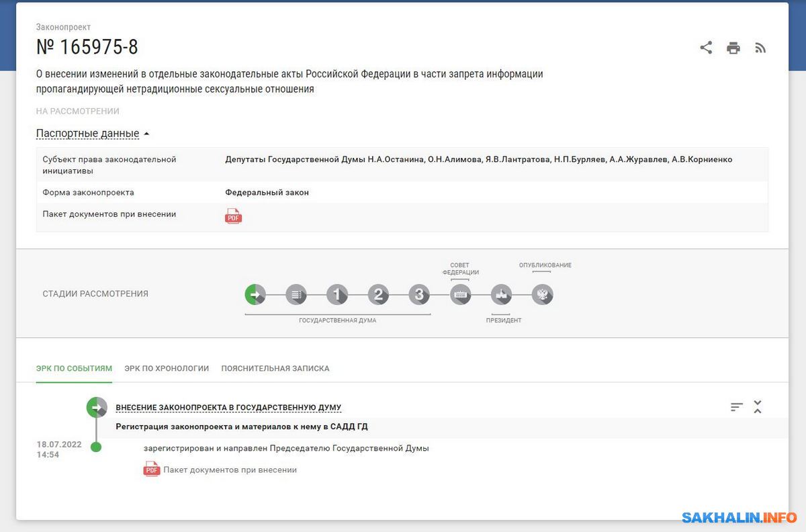The image size is (806, 532).
Task: Click the print icon
Action: pos(733,48)
